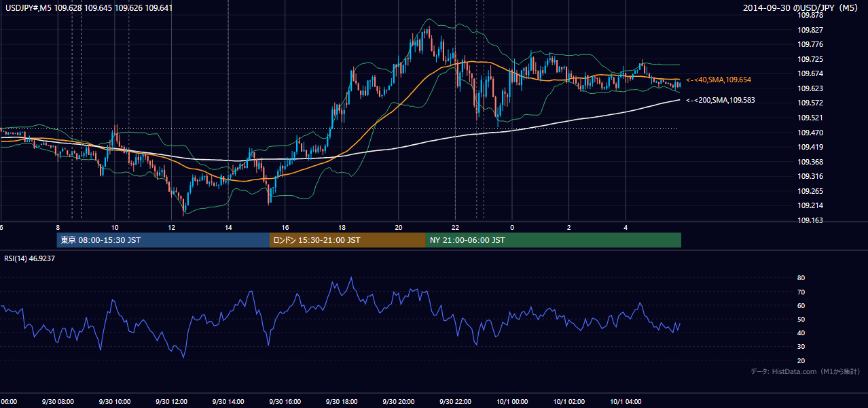This screenshot has width=868, height=408.
Task: Click the 109.265 price axis label
Action: (810, 191)
